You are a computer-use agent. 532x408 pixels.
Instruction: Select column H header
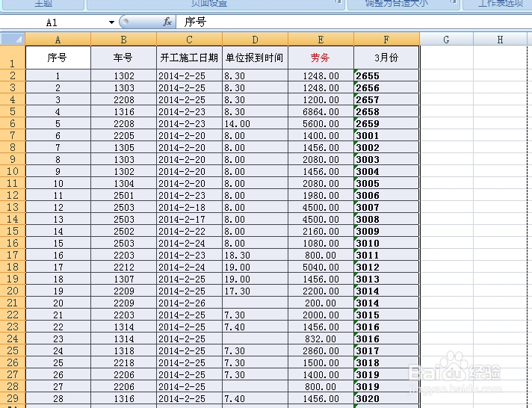point(500,40)
